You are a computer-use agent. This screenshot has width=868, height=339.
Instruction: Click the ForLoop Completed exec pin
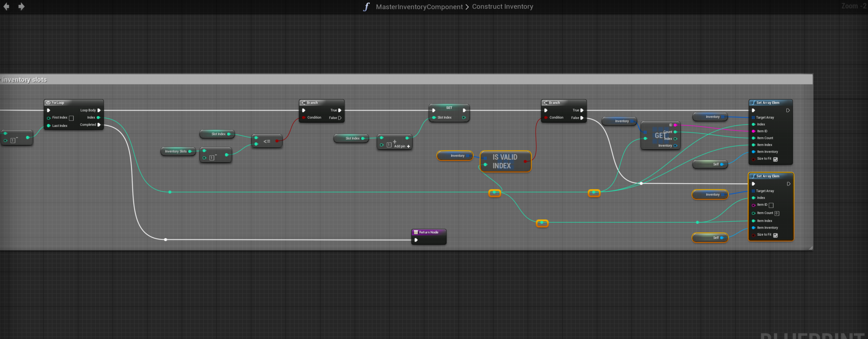pyautogui.click(x=99, y=125)
